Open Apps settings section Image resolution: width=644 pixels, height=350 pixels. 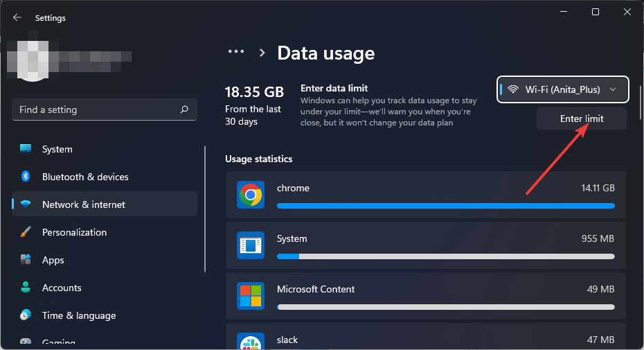pyautogui.click(x=53, y=260)
